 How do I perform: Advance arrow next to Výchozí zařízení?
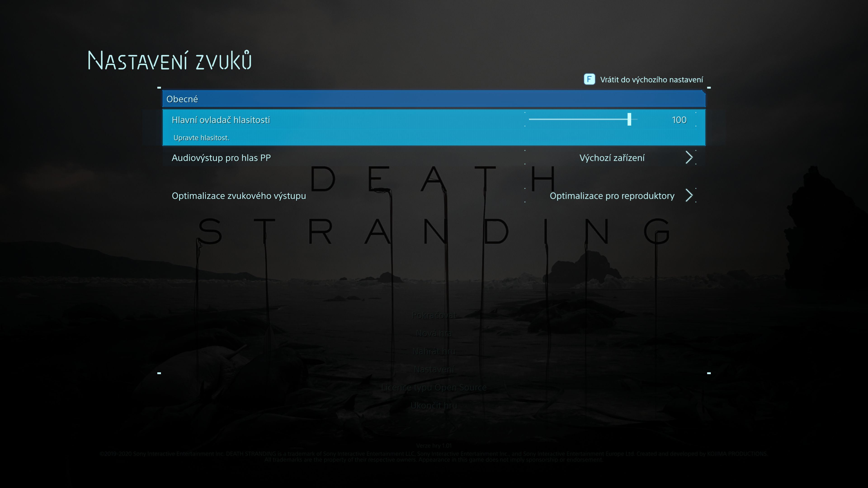pyautogui.click(x=689, y=157)
